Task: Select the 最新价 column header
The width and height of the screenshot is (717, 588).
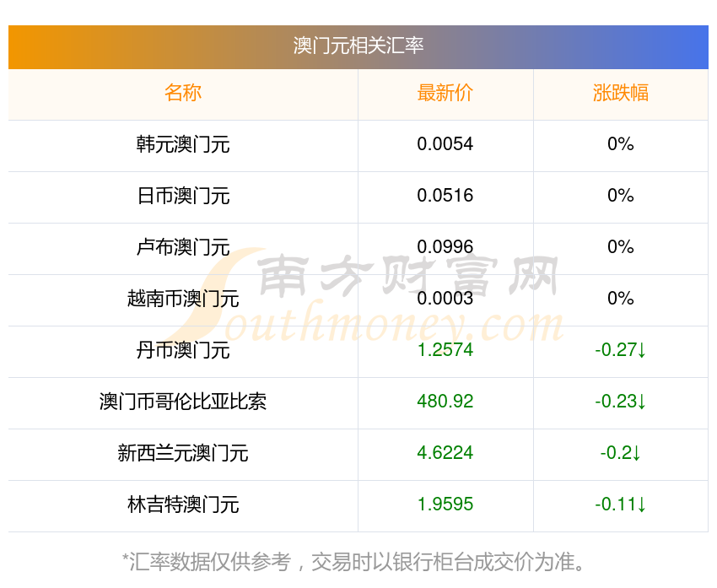Action: 445,93
